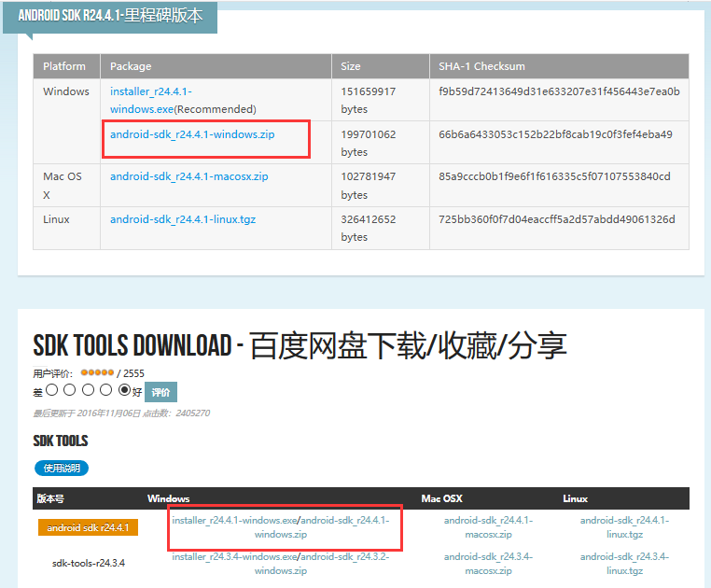The height and width of the screenshot is (588, 711).
Task: Click the Mac OSX header in SDK Tools table
Action: click(x=441, y=498)
